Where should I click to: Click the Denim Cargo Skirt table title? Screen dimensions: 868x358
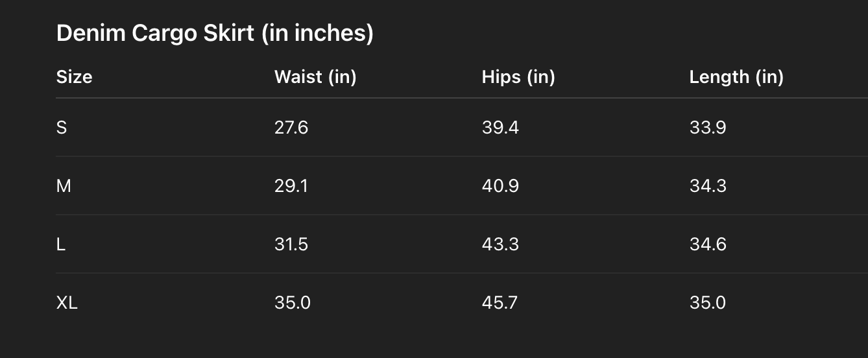(x=215, y=33)
